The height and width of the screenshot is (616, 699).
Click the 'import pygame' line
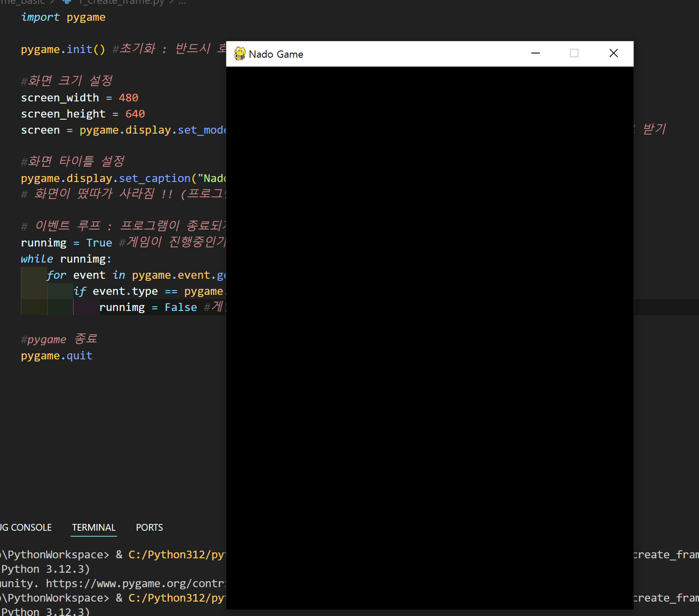pyautogui.click(x=63, y=17)
